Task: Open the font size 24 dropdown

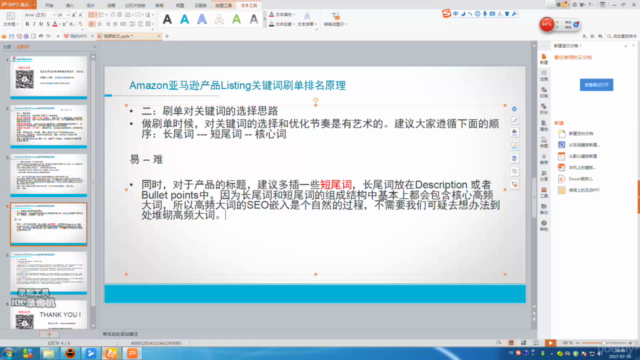Action: tap(67, 15)
